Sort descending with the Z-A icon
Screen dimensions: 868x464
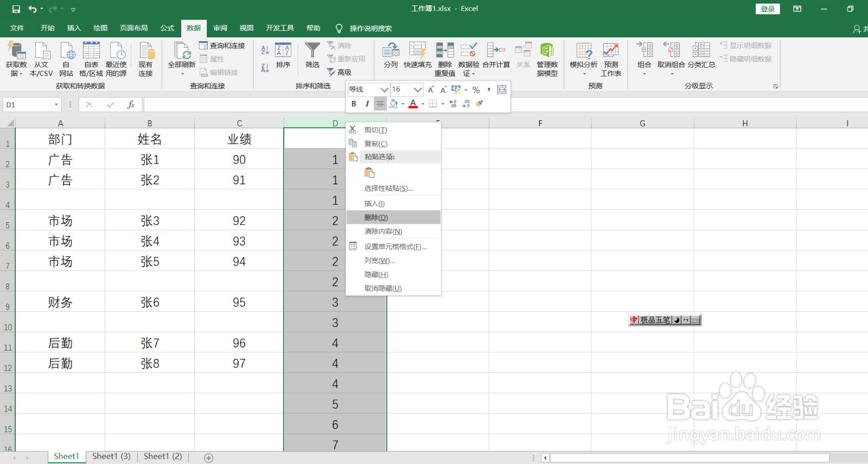[265, 68]
